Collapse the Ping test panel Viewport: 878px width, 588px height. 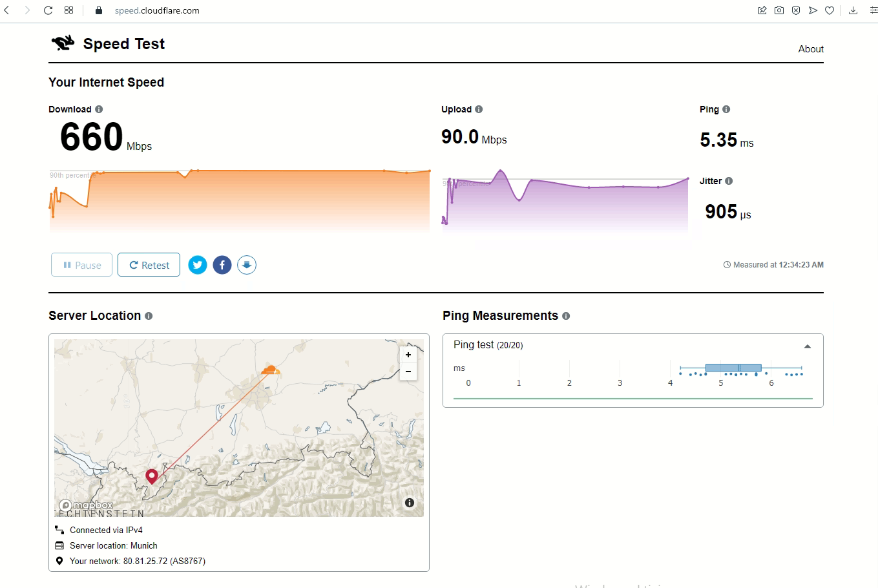click(807, 346)
